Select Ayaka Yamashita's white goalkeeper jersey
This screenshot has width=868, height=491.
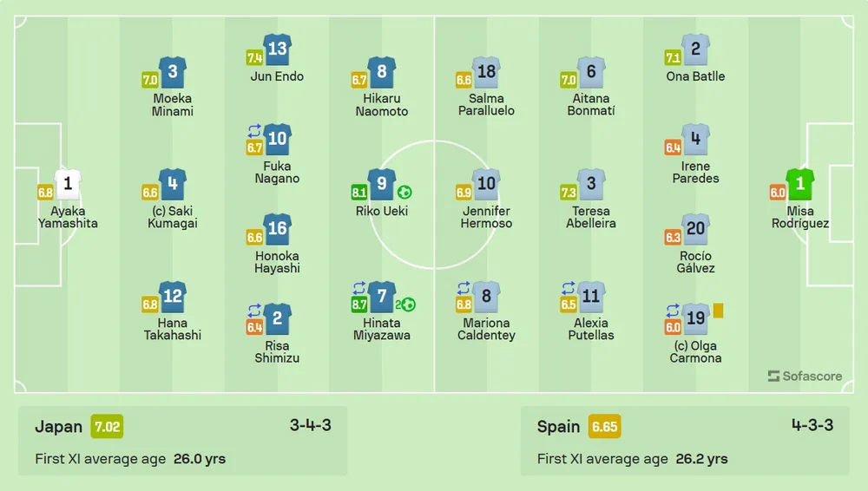(x=68, y=184)
